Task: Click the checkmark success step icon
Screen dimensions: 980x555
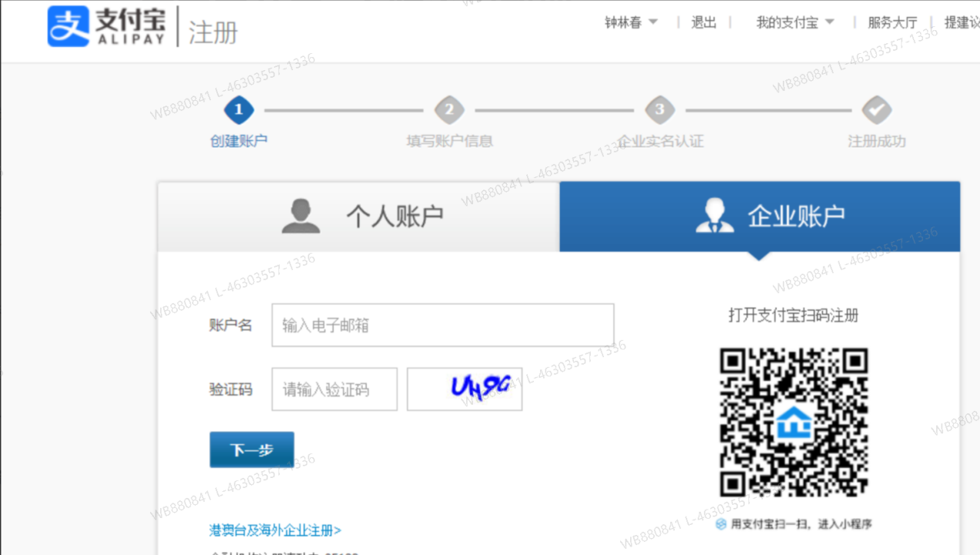Action: coord(876,110)
